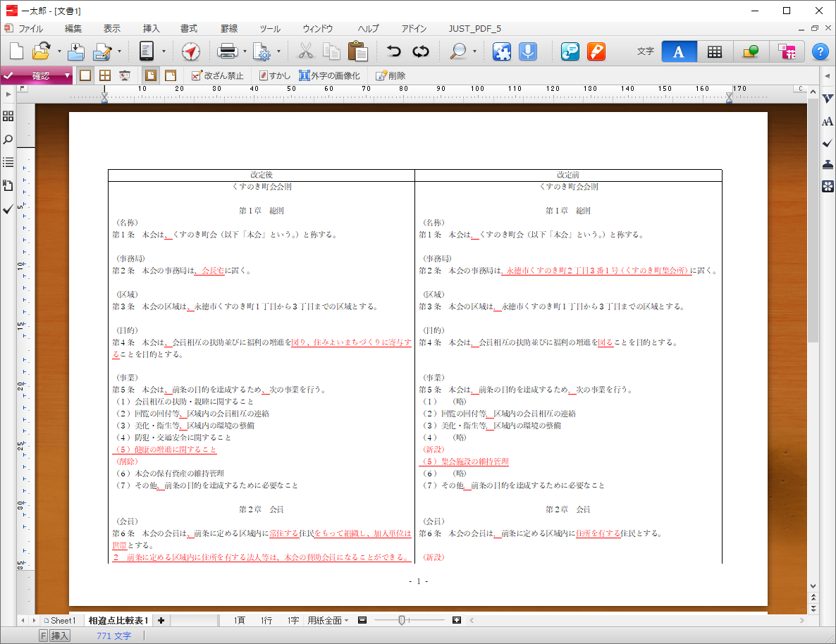Switch to the Sheet1 tab

coord(60,620)
